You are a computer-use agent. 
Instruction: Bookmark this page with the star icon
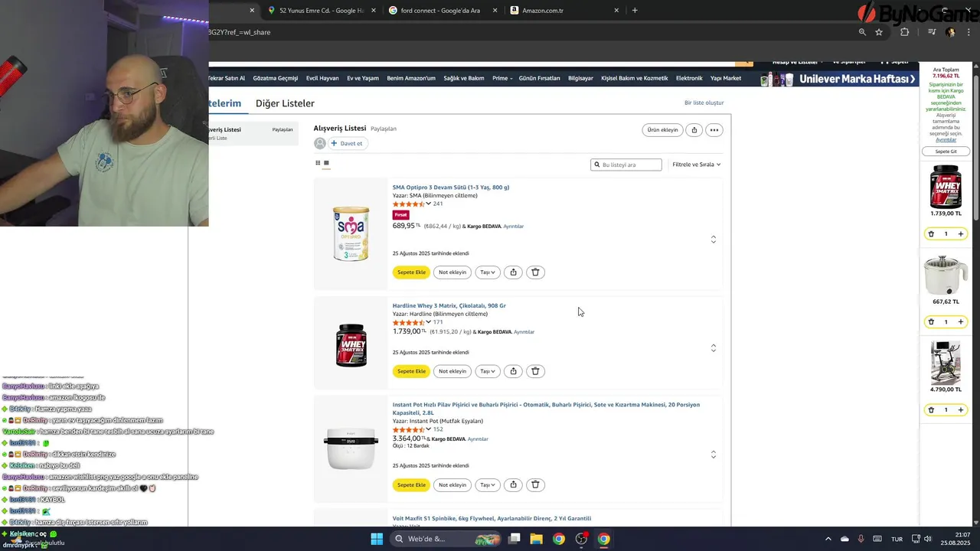879,32
